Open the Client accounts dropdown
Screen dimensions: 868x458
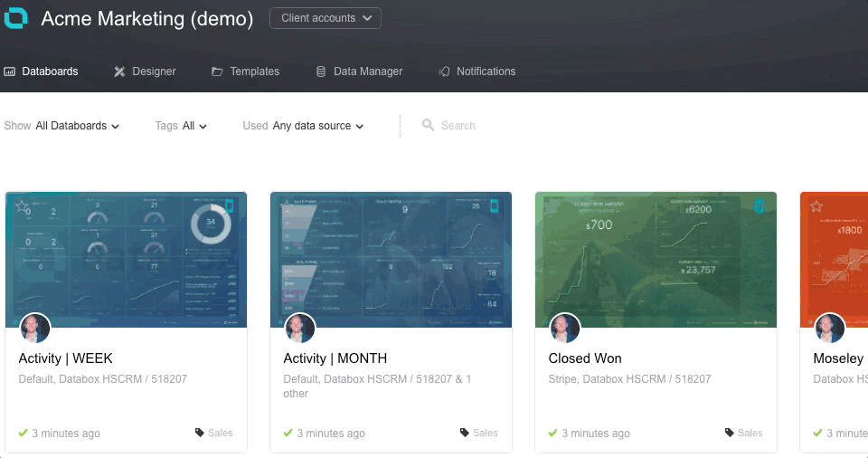(325, 18)
